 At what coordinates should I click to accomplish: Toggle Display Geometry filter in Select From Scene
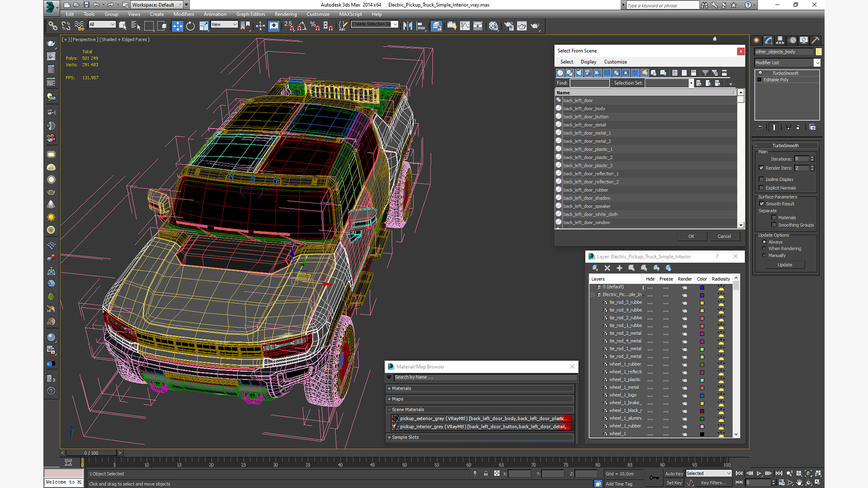point(560,73)
